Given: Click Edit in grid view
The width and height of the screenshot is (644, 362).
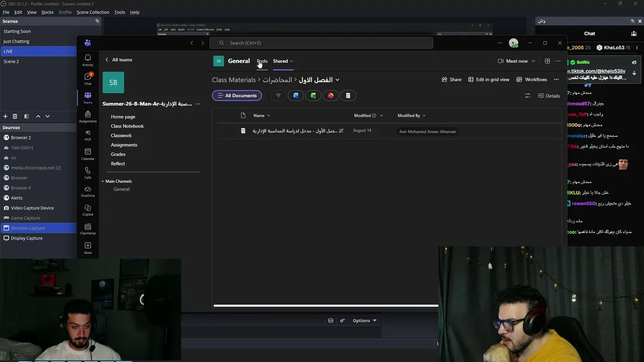Looking at the screenshot, I should tap(489, 79).
